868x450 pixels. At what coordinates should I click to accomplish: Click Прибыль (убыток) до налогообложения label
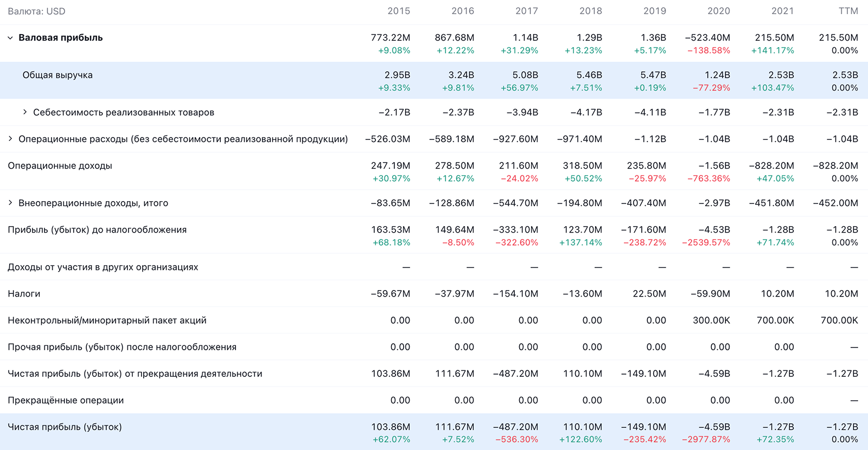coord(97,230)
